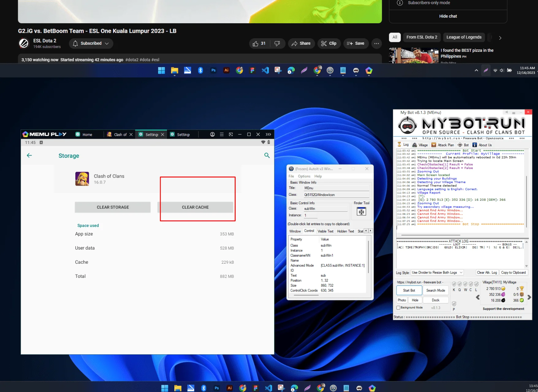The height and width of the screenshot is (392, 538).
Task: Open the About Us tab in MyBot
Action: point(482,145)
